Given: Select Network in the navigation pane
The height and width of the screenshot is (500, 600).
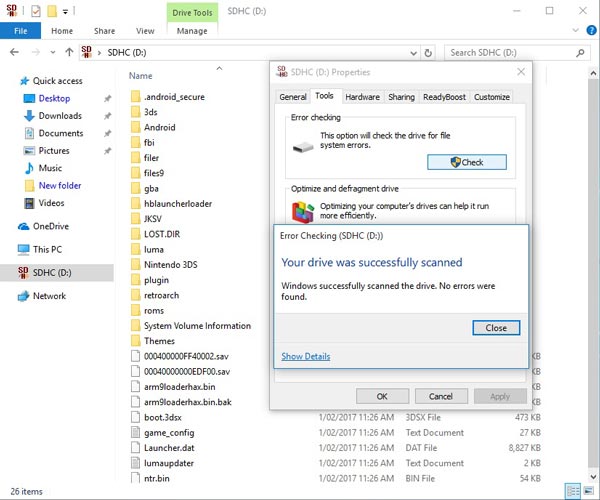Looking at the screenshot, I should coord(49,296).
